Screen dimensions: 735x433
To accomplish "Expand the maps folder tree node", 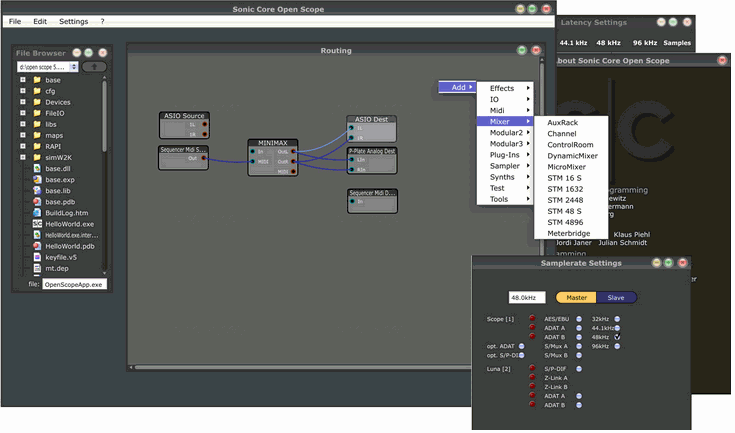I will [22, 135].
